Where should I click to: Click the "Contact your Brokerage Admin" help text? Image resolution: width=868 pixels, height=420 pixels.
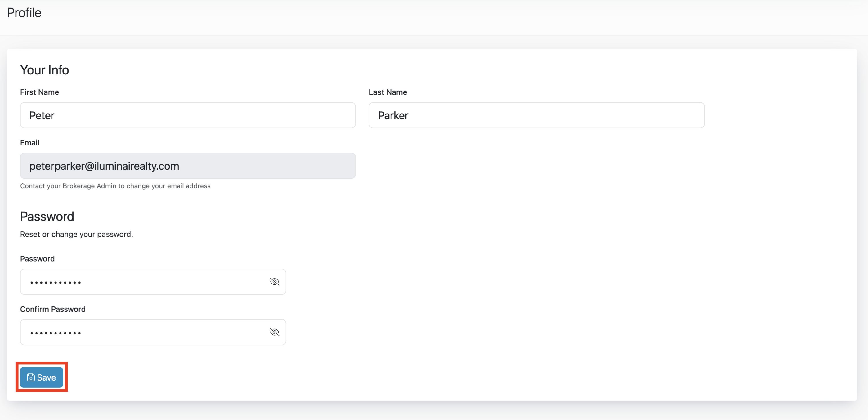pos(115,186)
